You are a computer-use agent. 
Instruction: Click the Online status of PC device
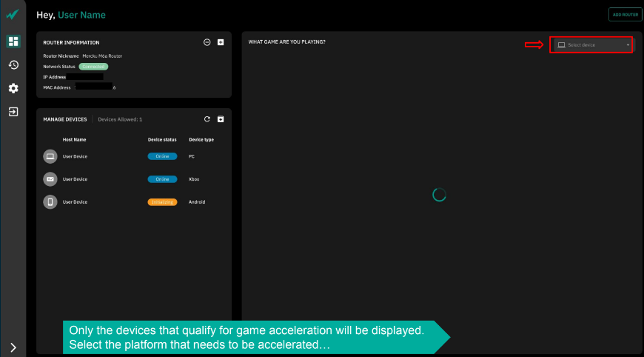(x=162, y=156)
